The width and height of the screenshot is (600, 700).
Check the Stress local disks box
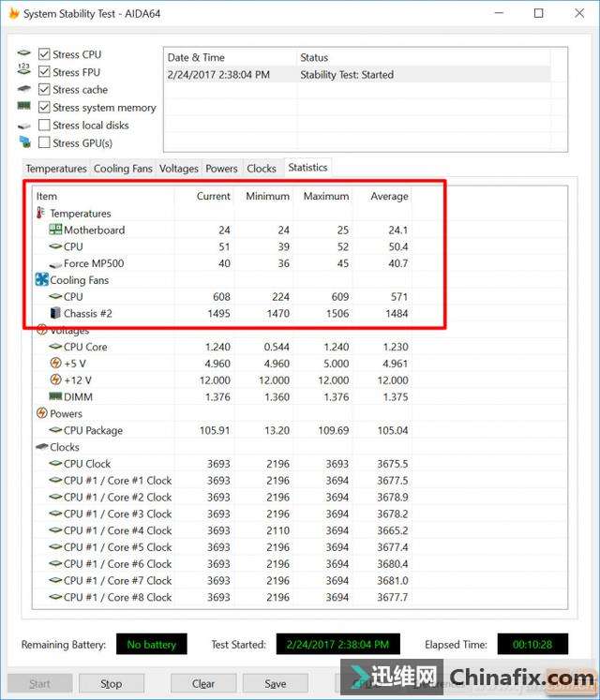[44, 125]
